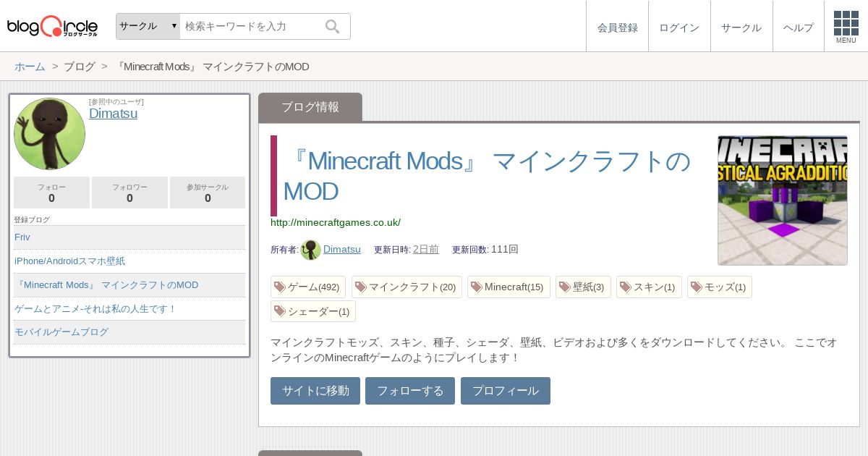Open the Friv registered blog

(129, 237)
